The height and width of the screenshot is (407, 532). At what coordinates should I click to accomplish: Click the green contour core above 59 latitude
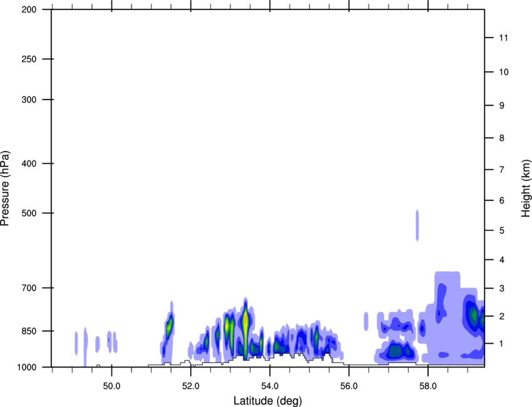[473, 316]
